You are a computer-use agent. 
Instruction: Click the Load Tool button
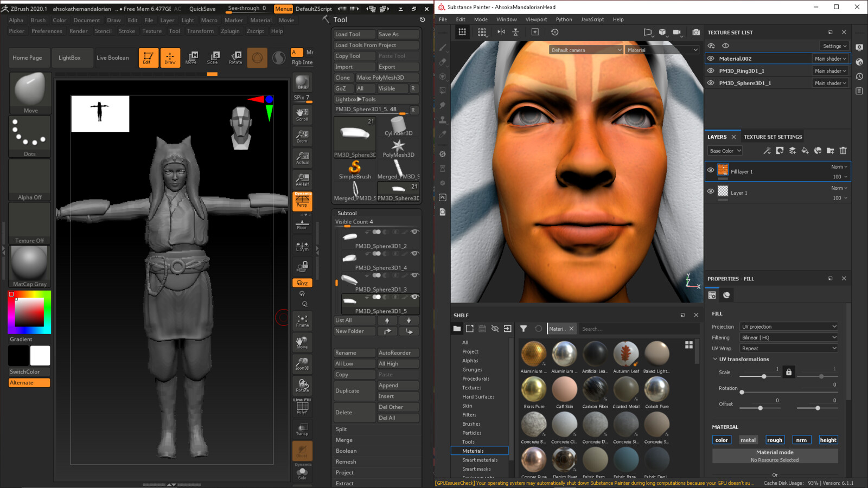[354, 34]
